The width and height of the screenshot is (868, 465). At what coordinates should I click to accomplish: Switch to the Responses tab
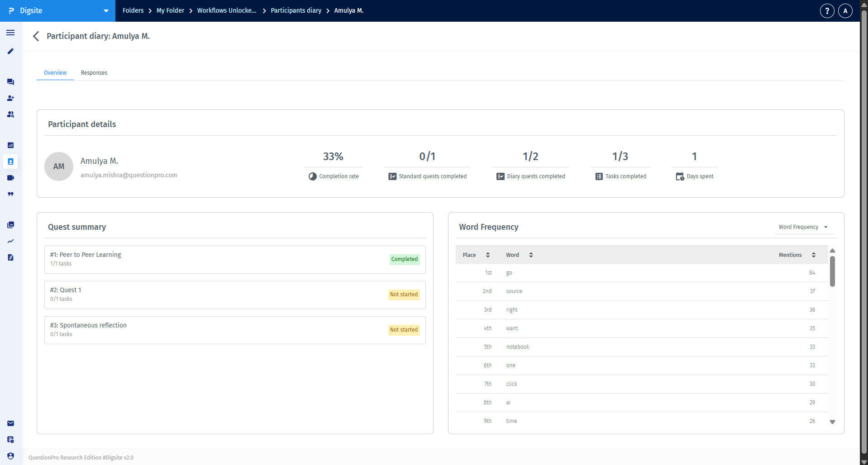click(x=94, y=73)
